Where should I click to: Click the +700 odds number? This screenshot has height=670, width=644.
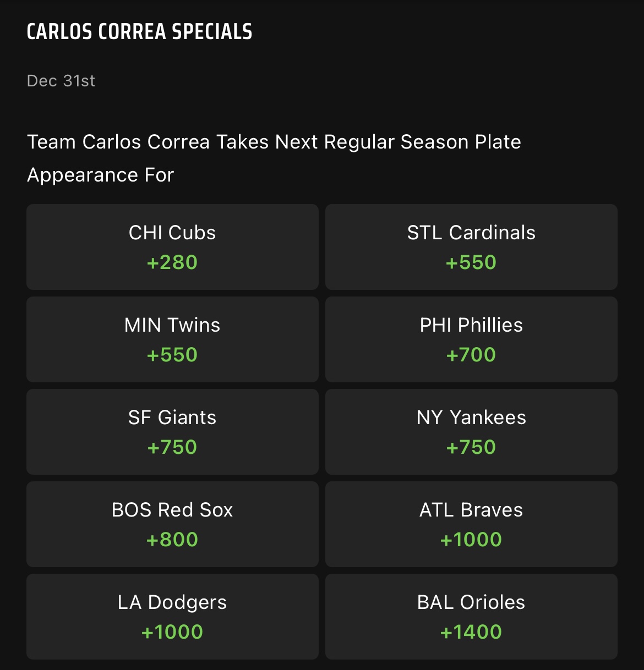(471, 355)
